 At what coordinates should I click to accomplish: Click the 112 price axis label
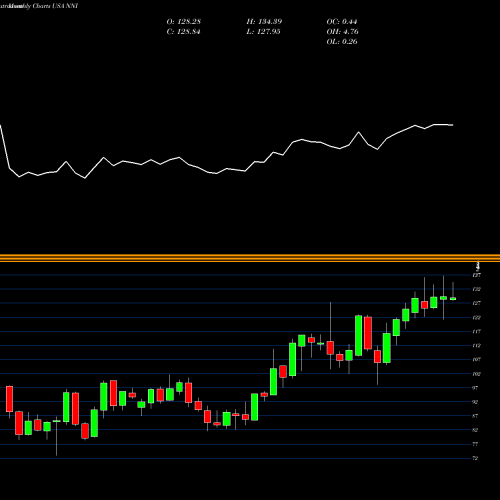(476, 346)
